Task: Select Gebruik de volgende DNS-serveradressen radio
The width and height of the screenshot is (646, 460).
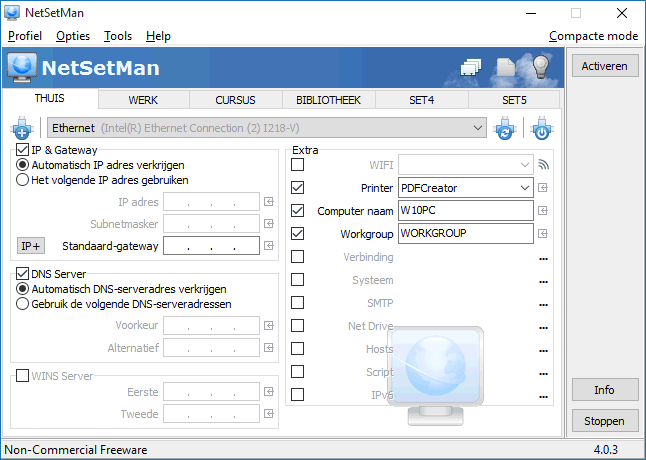Action: pos(22,304)
